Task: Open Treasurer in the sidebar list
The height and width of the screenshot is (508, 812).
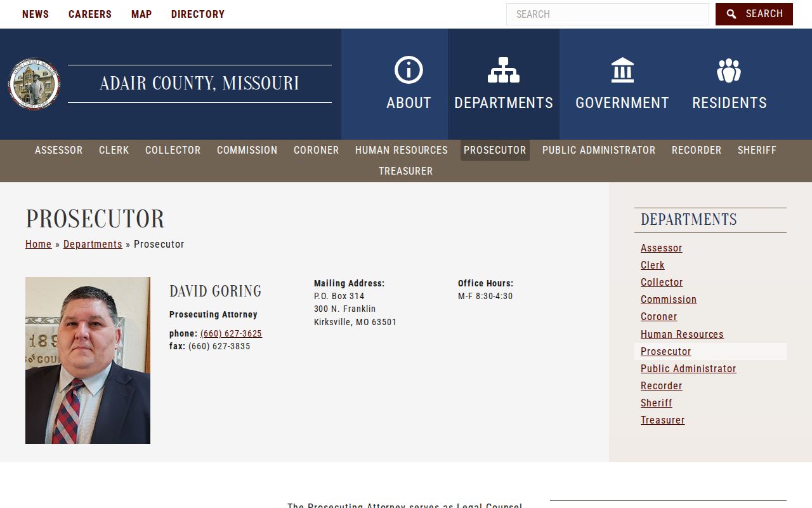Action: (663, 420)
